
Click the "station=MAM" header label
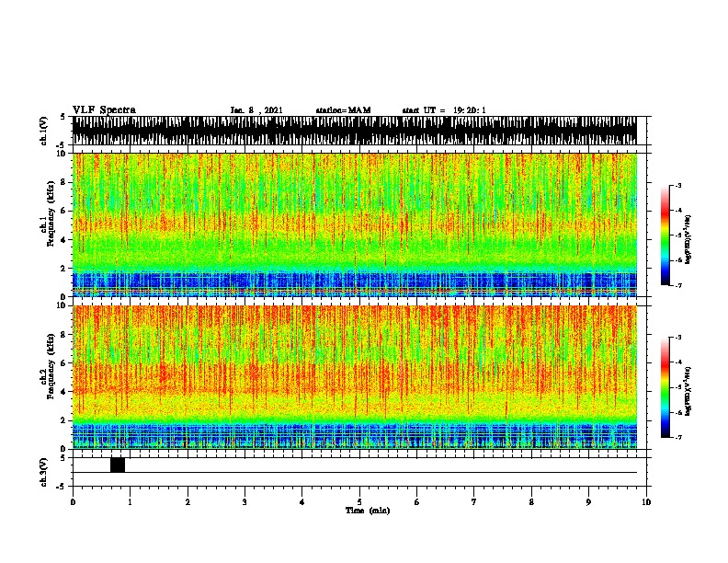click(x=344, y=110)
